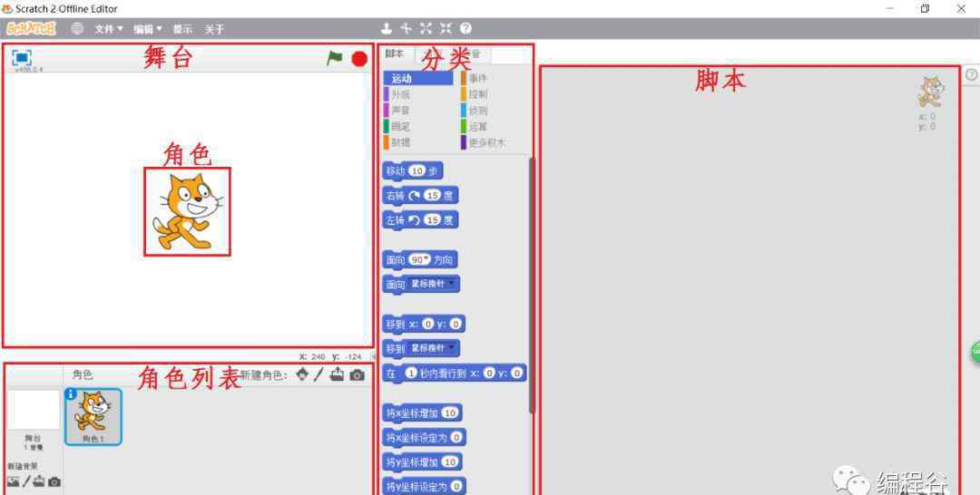Click the cat sprite on the stage
This screenshot has width=980, height=495.
pos(187,212)
